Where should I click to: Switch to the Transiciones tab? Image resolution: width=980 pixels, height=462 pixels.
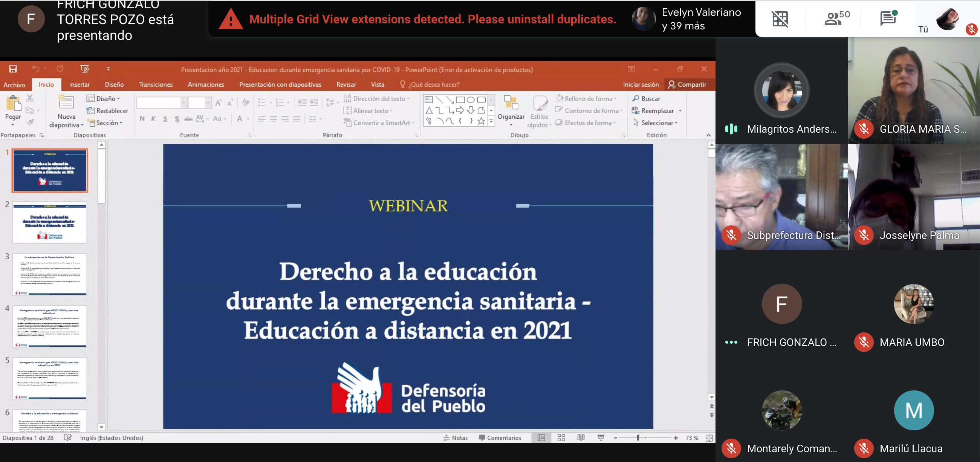tap(156, 84)
